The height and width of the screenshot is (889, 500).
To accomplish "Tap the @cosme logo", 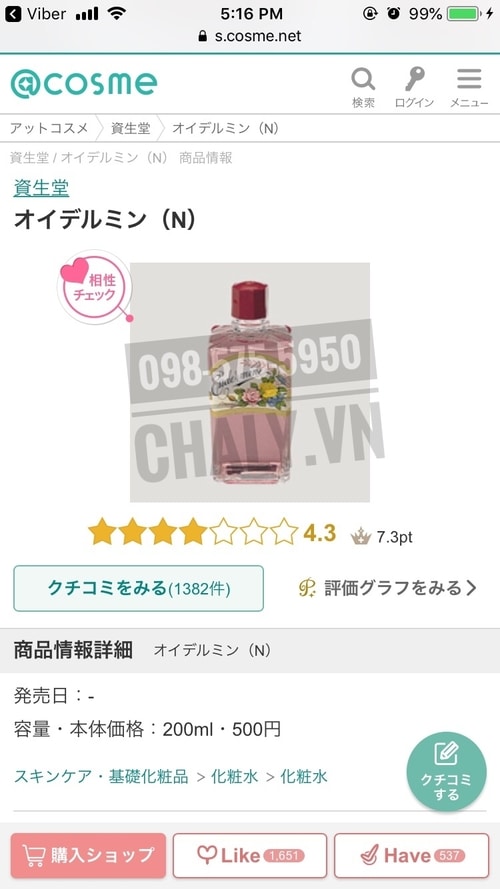I will pyautogui.click(x=84, y=84).
